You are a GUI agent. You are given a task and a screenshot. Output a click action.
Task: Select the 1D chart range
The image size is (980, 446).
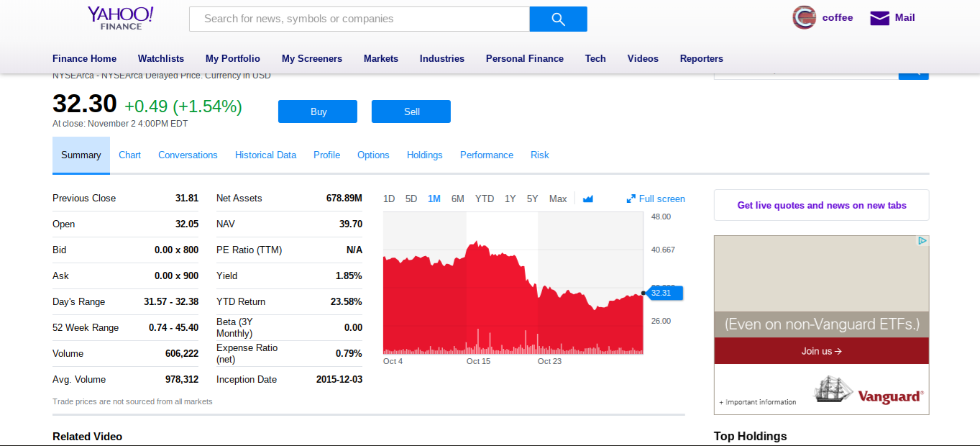(389, 199)
